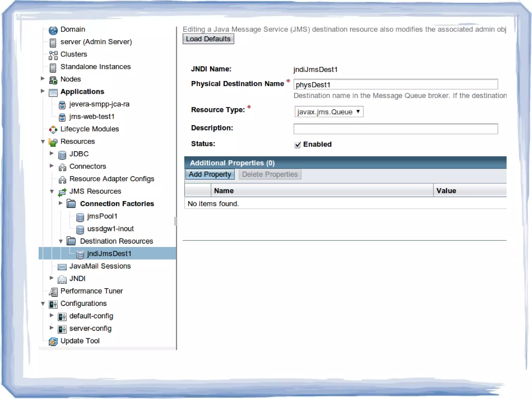
Task: Select jmsPool1 connection factory
Action: coord(102,216)
